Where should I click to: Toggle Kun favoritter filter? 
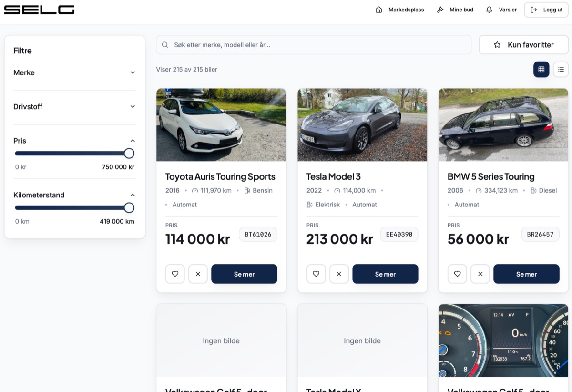[x=523, y=45]
